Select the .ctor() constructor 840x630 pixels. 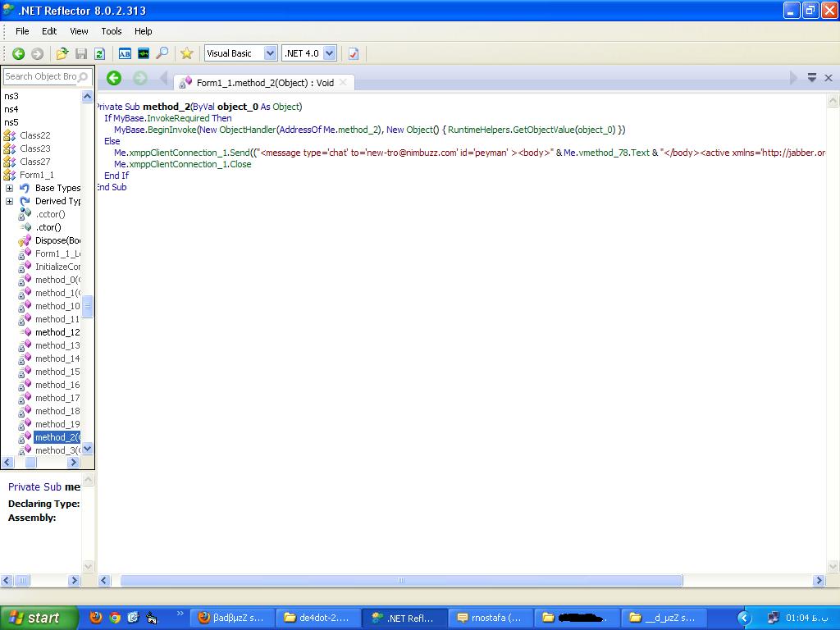pyautogui.click(x=48, y=227)
